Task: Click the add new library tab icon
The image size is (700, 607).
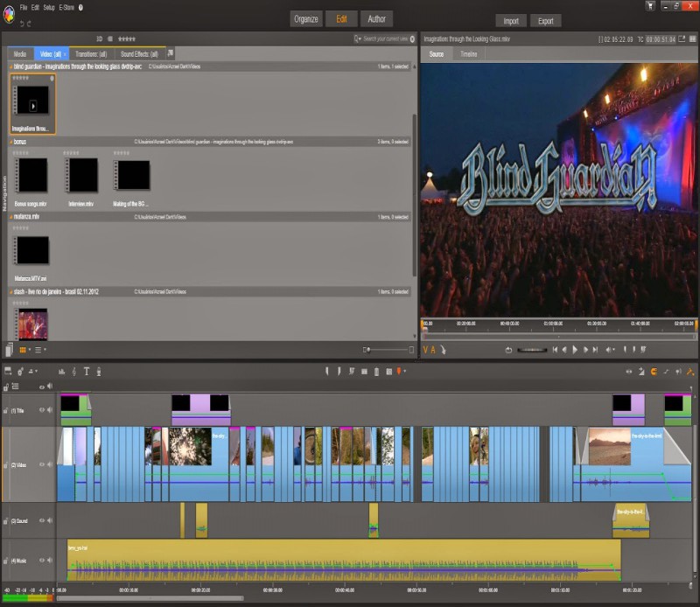Action: coord(170,53)
